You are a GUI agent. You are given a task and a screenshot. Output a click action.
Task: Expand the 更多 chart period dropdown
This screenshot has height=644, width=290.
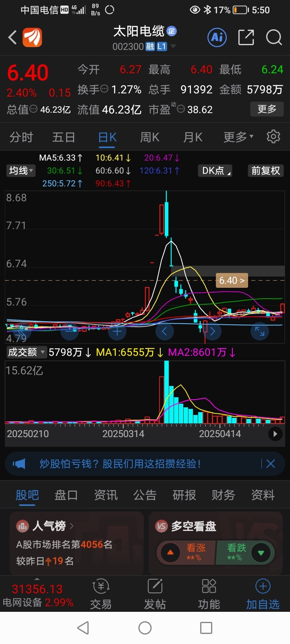point(238,137)
